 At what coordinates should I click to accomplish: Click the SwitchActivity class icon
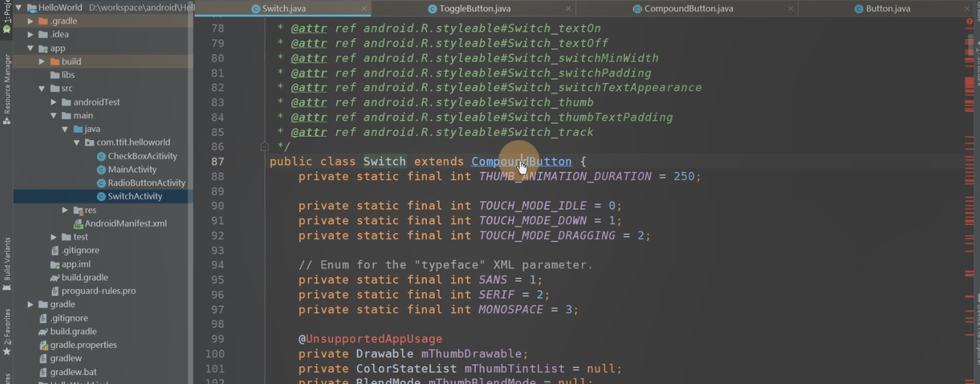pos(101,197)
